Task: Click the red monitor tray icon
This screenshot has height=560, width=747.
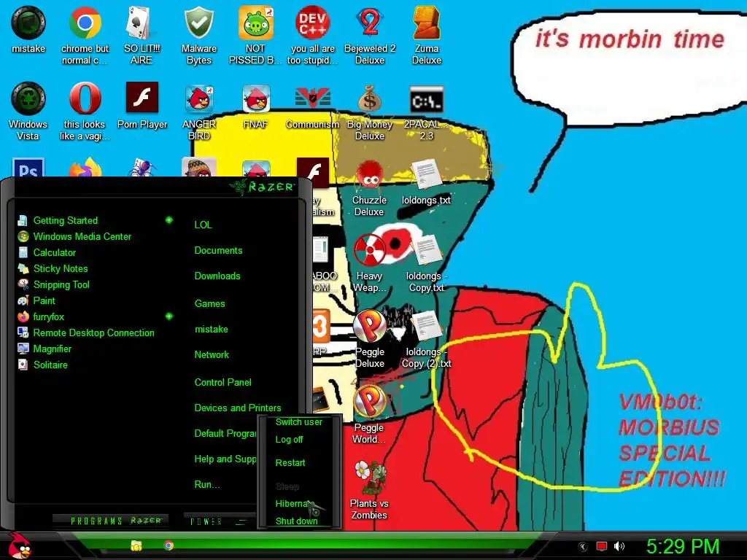Action: click(602, 546)
